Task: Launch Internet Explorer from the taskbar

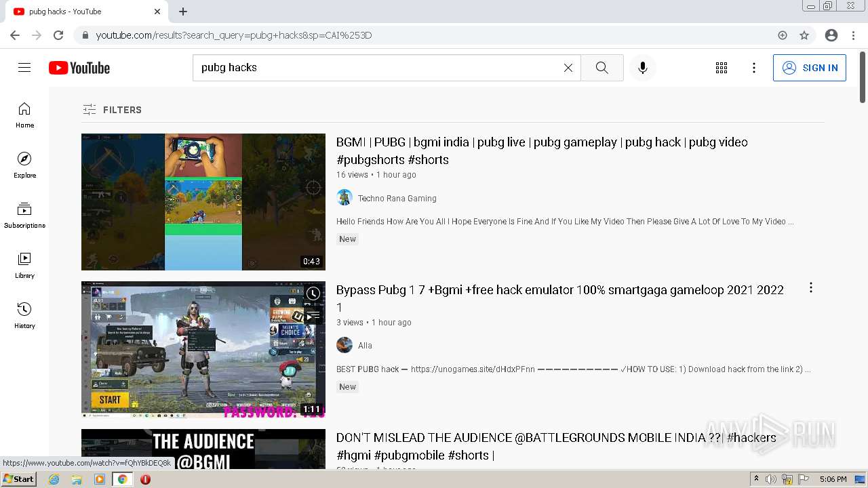Action: (x=54, y=479)
